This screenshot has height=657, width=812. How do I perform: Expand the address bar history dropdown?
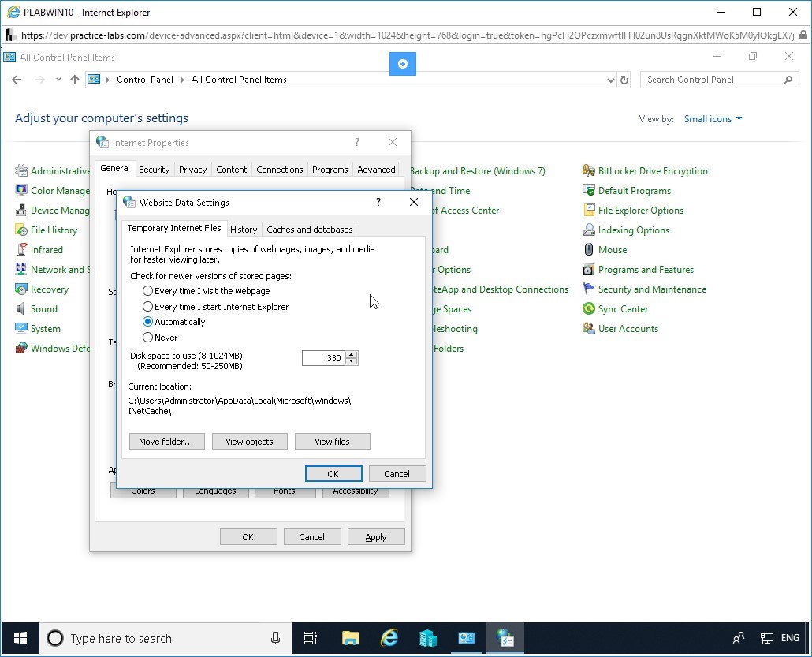610,80
